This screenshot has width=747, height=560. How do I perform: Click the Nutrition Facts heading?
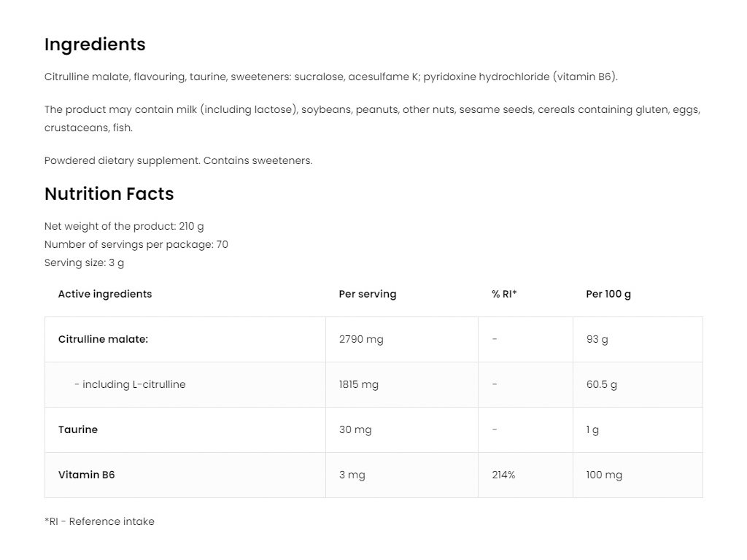pyautogui.click(x=109, y=194)
